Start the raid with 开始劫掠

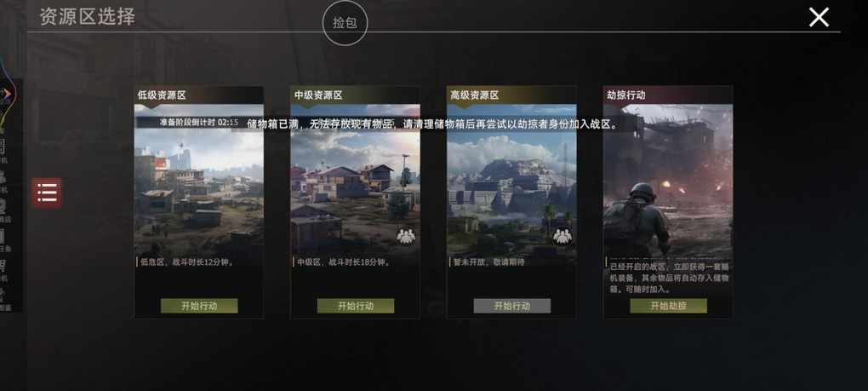pyautogui.click(x=668, y=306)
